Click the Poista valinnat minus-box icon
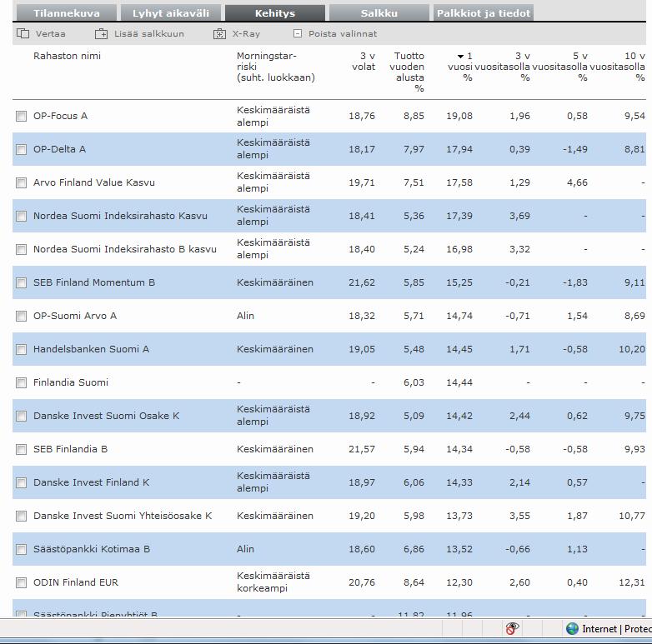Image resolution: width=652 pixels, height=644 pixels. [x=298, y=33]
